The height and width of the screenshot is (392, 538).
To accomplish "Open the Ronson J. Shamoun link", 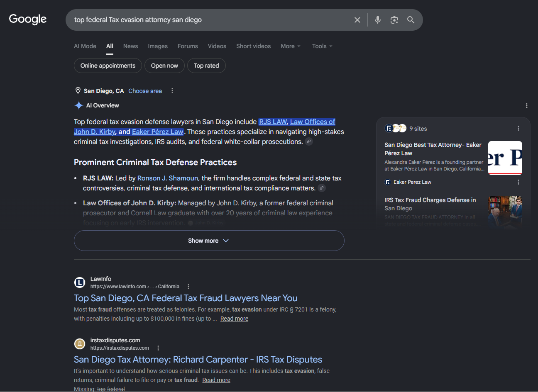I will (x=168, y=178).
